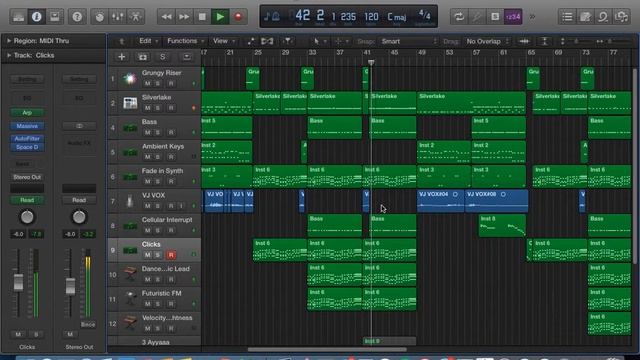Open the Space D effect slot
Screen dimensions: 640x360
pyautogui.click(x=27, y=147)
